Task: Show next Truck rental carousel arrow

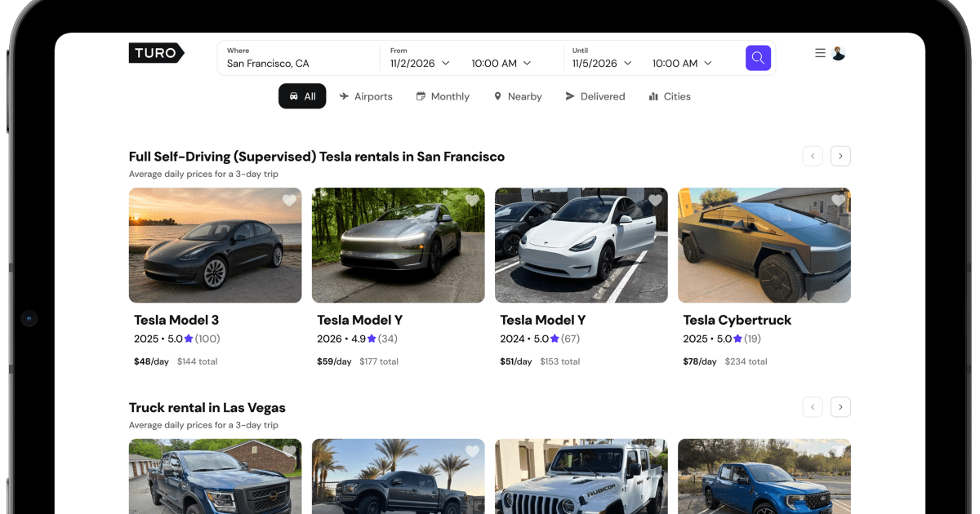Action: [x=840, y=406]
